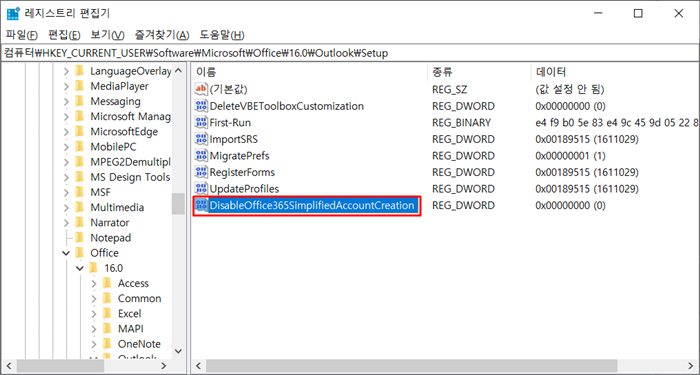Expand the MS Design Tools tree node
Viewport: 700px width, 375px height.
tap(66, 177)
